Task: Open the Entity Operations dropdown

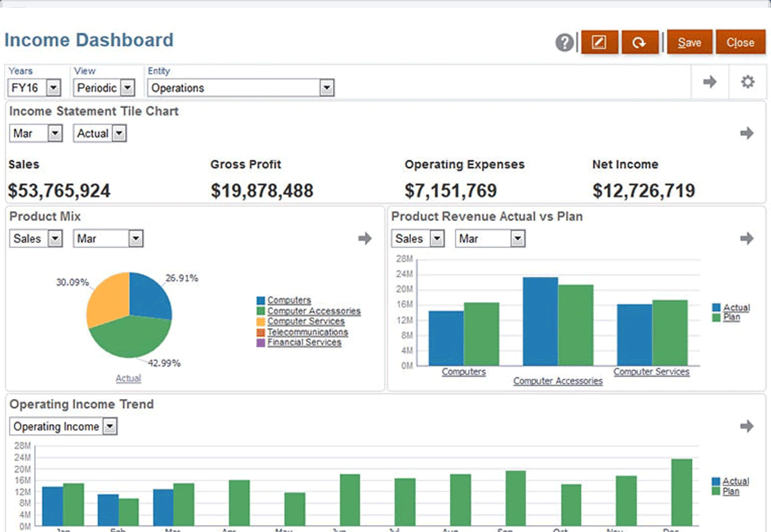Action: 327,88
